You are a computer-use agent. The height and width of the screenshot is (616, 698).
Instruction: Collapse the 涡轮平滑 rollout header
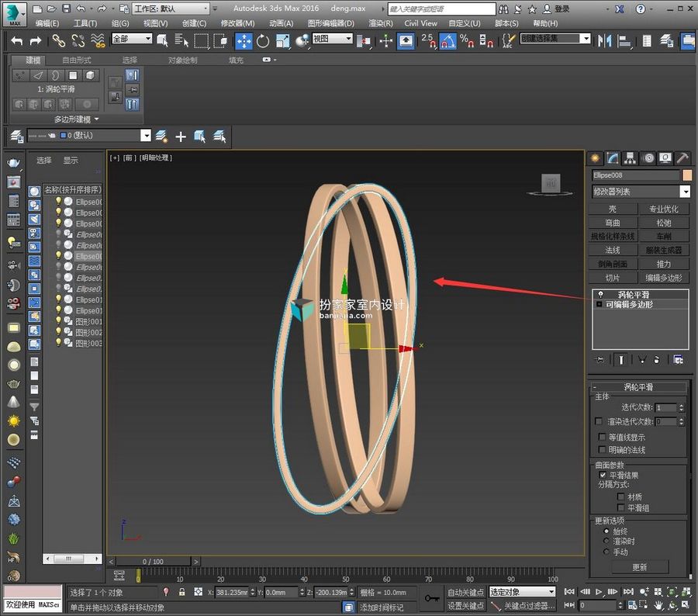pyautogui.click(x=638, y=387)
